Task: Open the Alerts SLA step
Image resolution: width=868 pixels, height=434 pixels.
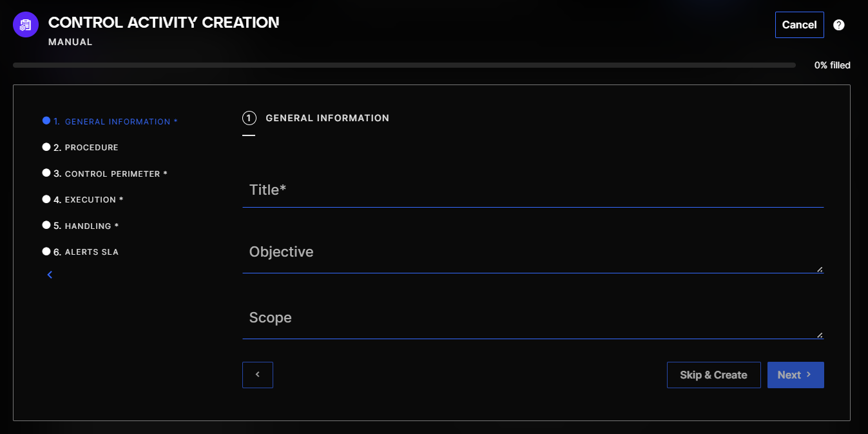Action: pyautogui.click(x=92, y=252)
